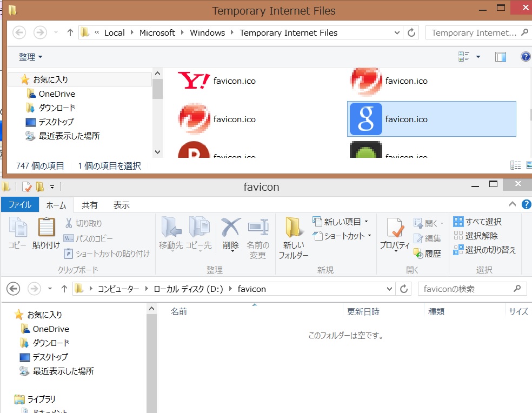Open the view options dropdown arrow
The width and height of the screenshot is (532, 413).
point(478,57)
